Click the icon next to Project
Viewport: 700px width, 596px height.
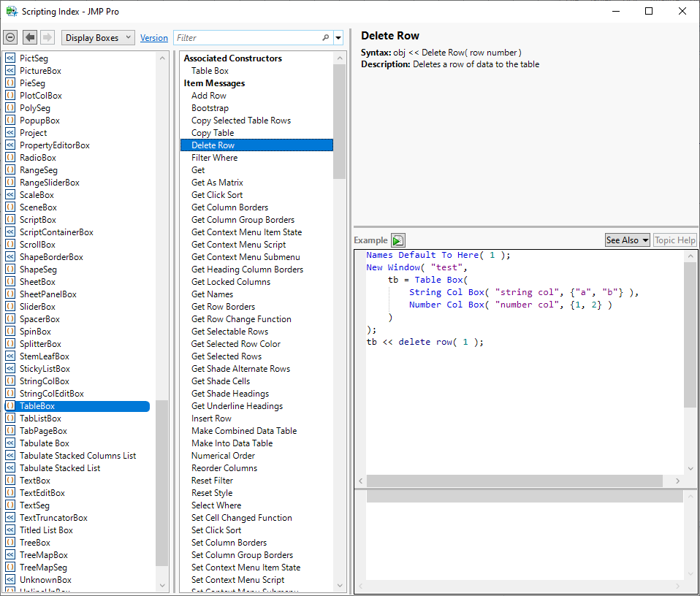tap(10, 133)
